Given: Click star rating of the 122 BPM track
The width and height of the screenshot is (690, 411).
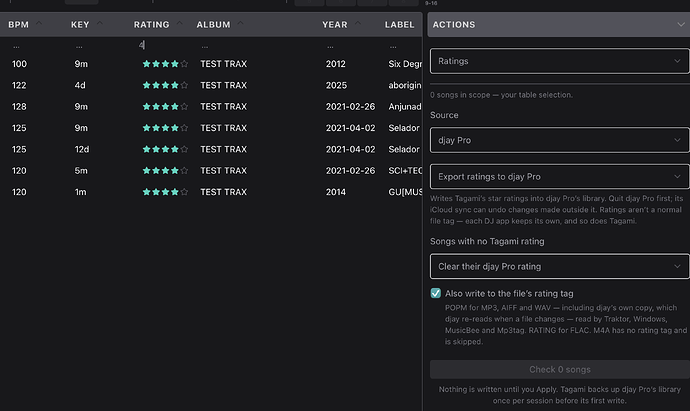Looking at the screenshot, I should [165, 85].
